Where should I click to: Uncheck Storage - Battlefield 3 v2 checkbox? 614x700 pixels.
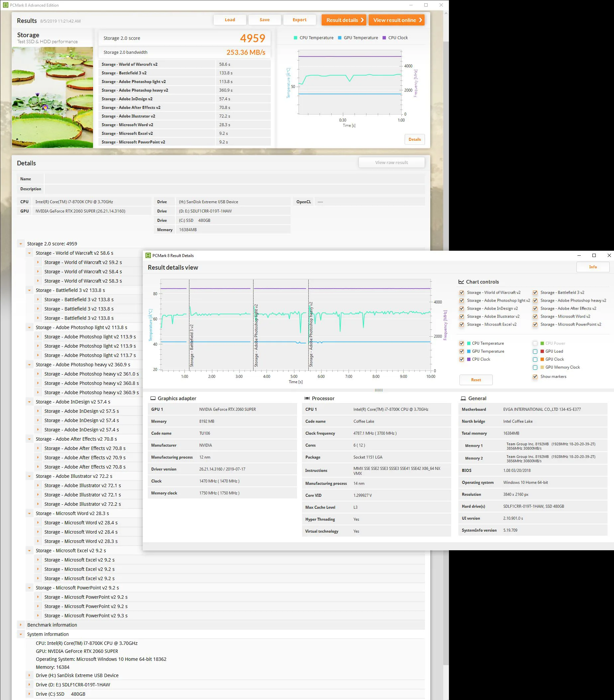[x=535, y=293]
